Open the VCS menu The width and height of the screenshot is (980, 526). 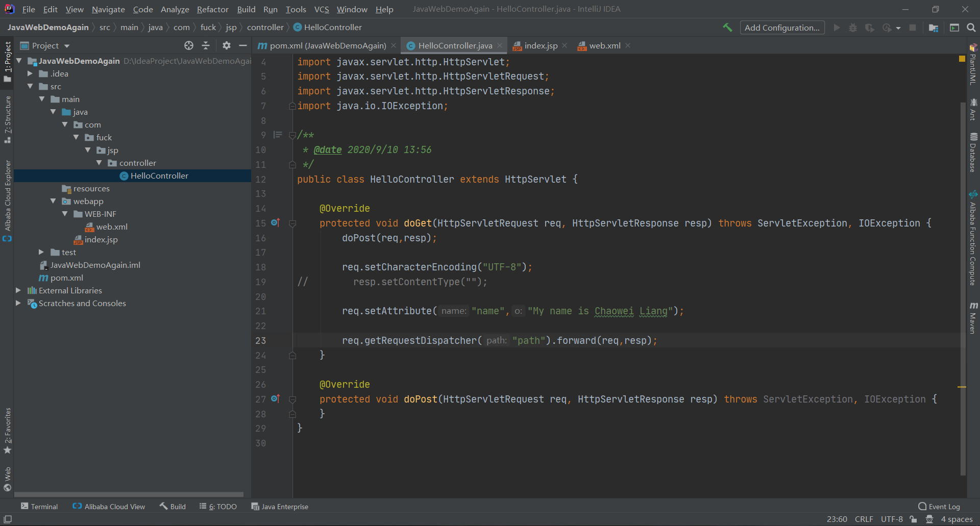point(322,9)
